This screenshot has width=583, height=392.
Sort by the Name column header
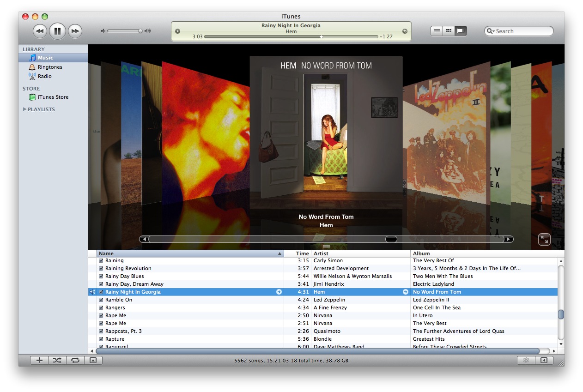(x=190, y=253)
